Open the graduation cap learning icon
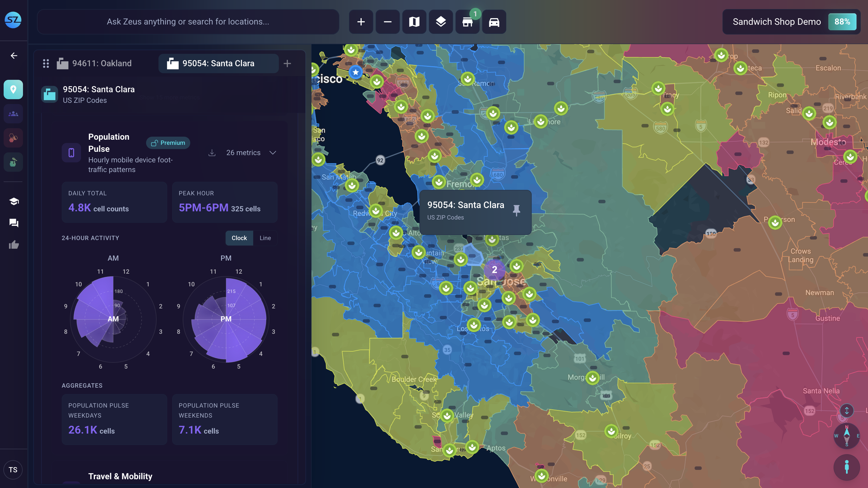 coord(14,201)
